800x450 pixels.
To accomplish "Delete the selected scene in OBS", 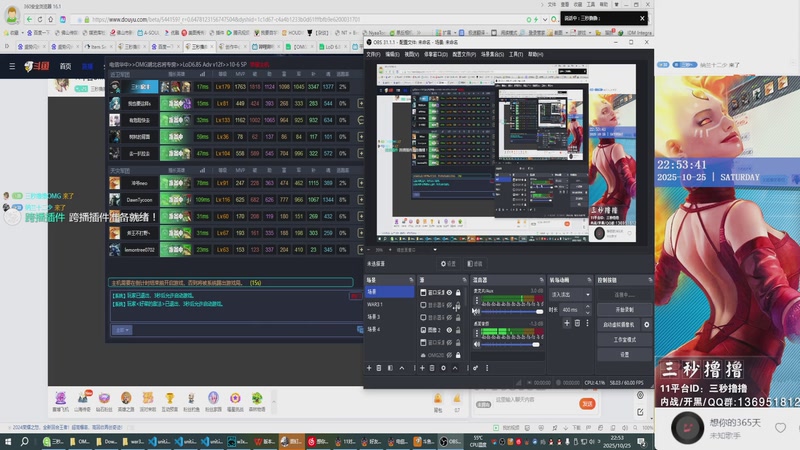I will pyautogui.click(x=379, y=368).
